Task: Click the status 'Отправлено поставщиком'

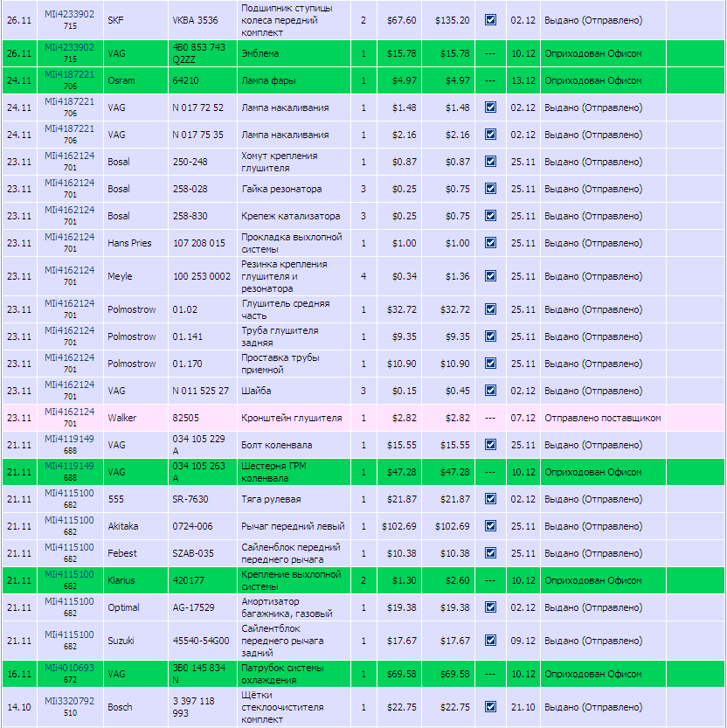Action: click(x=603, y=418)
